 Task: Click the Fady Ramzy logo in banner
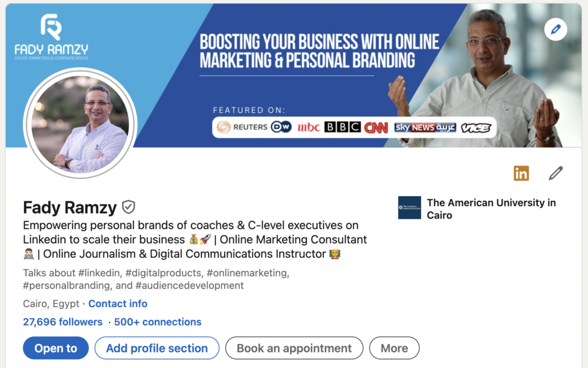(x=51, y=37)
